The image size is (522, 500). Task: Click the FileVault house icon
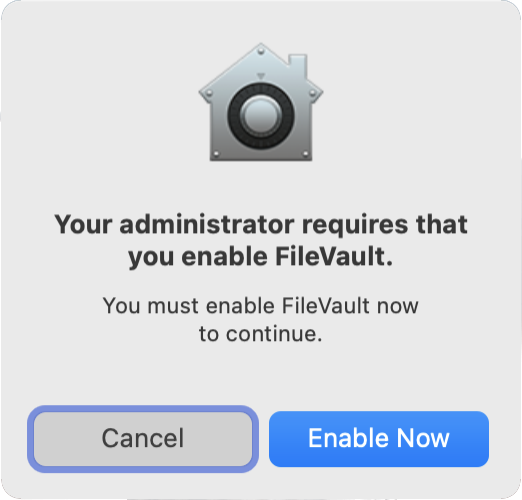coord(261,102)
